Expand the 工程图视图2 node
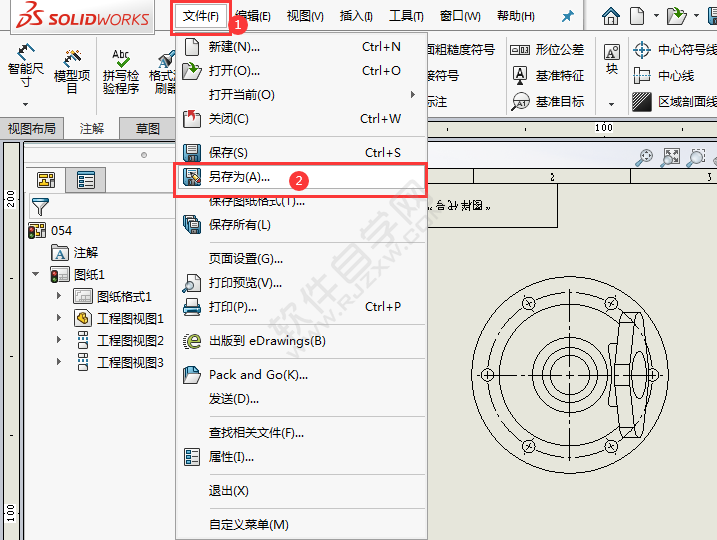The image size is (717, 540). click(59, 339)
